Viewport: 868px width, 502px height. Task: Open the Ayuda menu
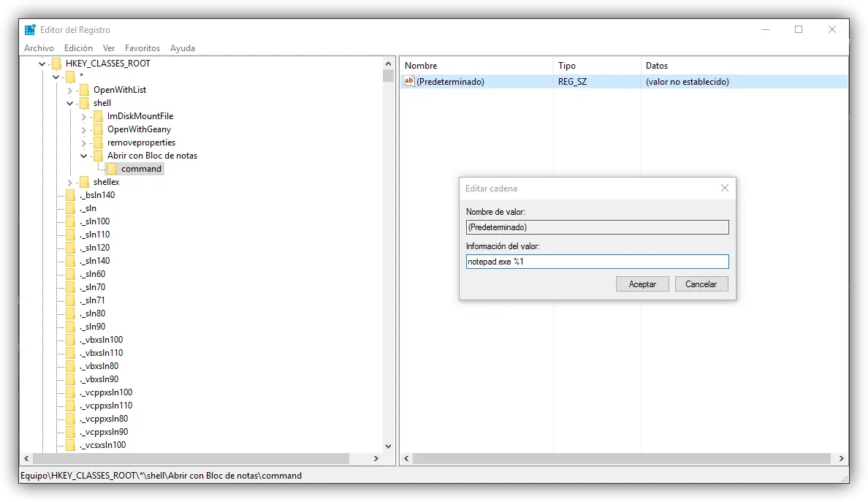pyautogui.click(x=182, y=48)
